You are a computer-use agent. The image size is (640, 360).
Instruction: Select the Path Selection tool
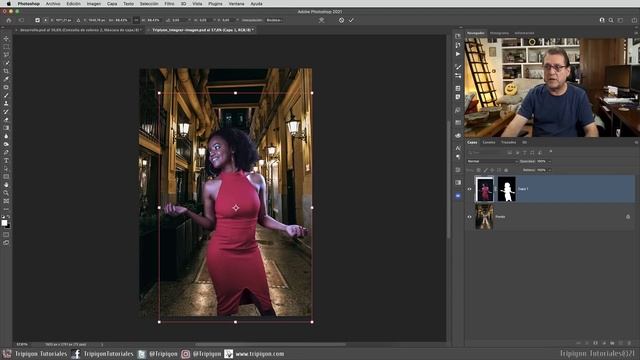[x=6, y=169]
